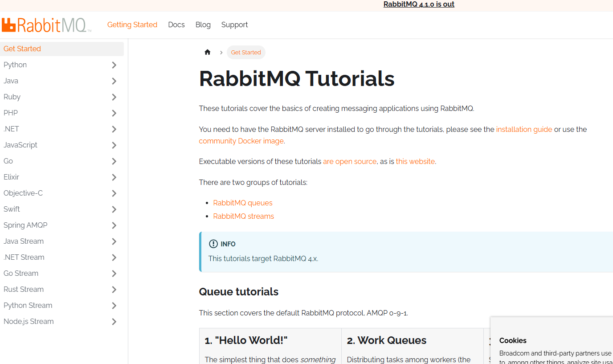
Task: Expand the Node.js Stream sidebar chevron
Action: (114, 322)
